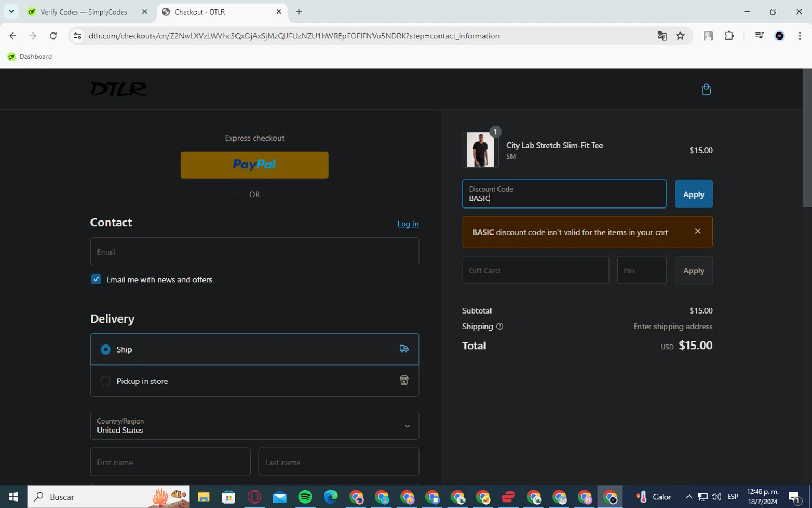Open Spotify from the taskbar
The width and height of the screenshot is (812, 508).
[x=305, y=497]
